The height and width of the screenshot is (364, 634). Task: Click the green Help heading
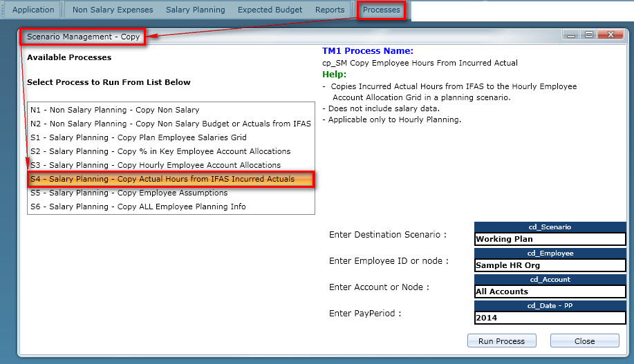click(x=334, y=75)
